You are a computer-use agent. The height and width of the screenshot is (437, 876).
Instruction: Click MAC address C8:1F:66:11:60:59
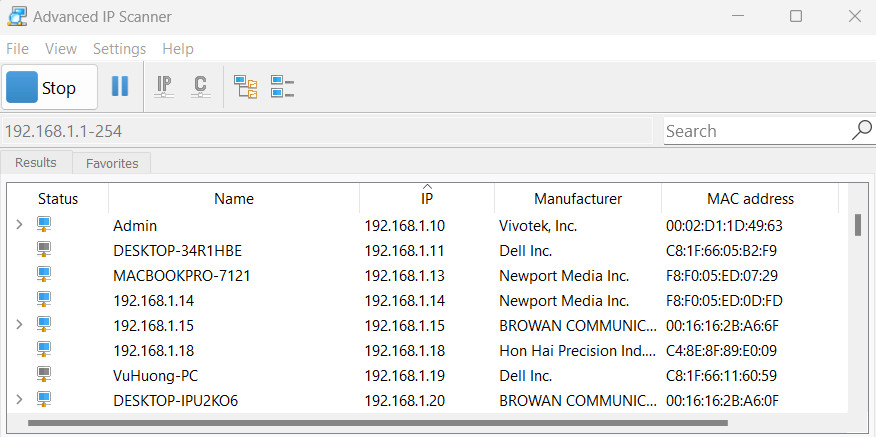click(x=721, y=376)
